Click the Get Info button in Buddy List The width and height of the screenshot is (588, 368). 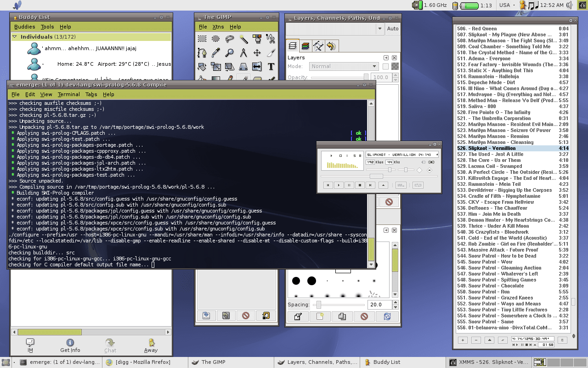[x=70, y=345]
